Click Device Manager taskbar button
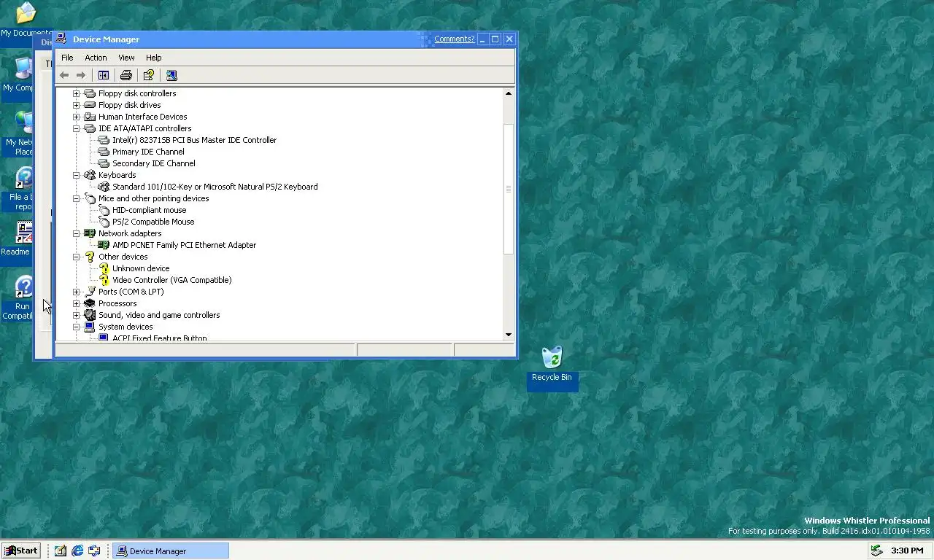Image resolution: width=934 pixels, height=560 pixels. pyautogui.click(x=170, y=551)
